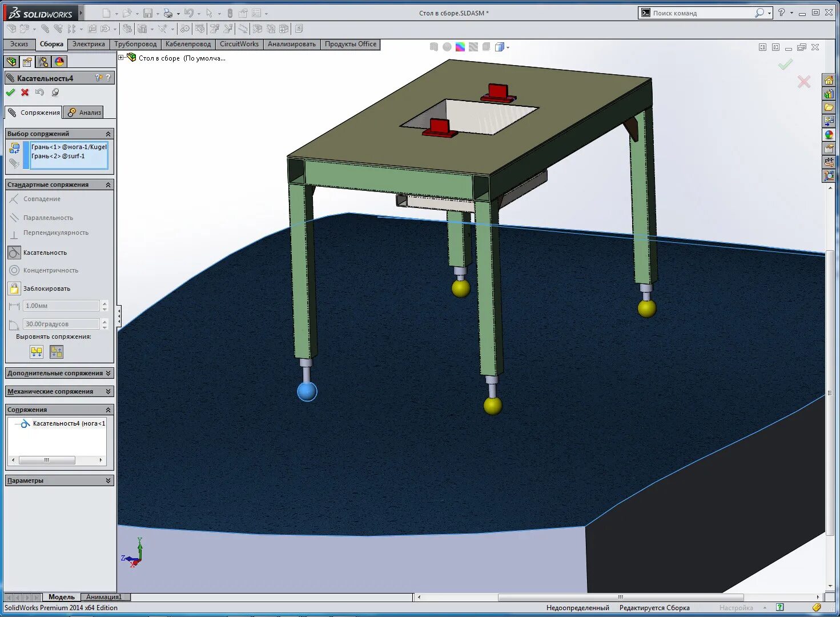Expand the Стол в сборе tree node
This screenshot has width=840, height=617.
[122, 57]
